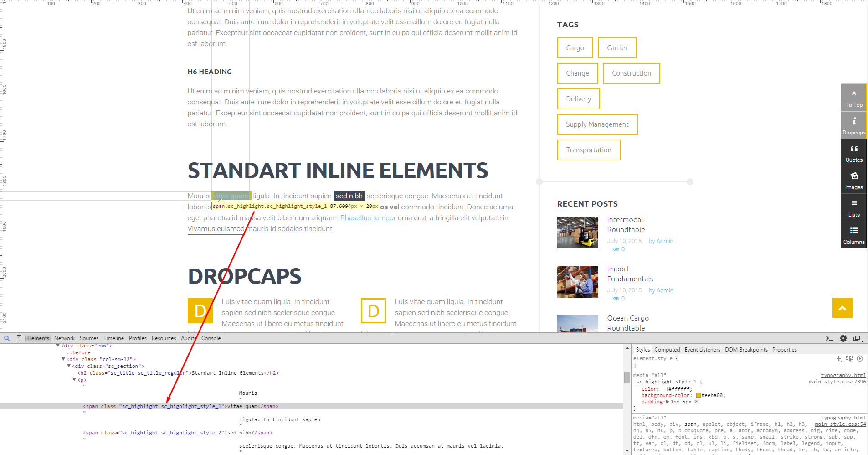Click the animation play icon in Styles
The width and height of the screenshot is (868, 455).
pos(860,359)
